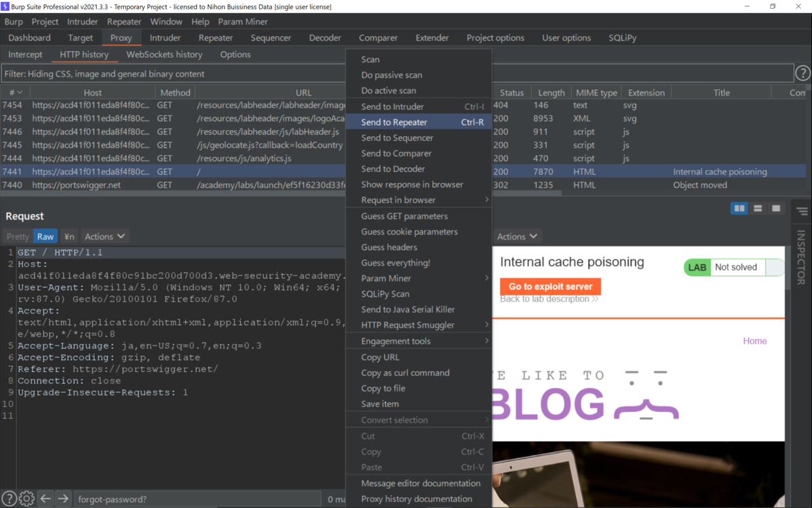Click search field containing forgot-password?
The image size is (812, 508).
click(x=198, y=499)
